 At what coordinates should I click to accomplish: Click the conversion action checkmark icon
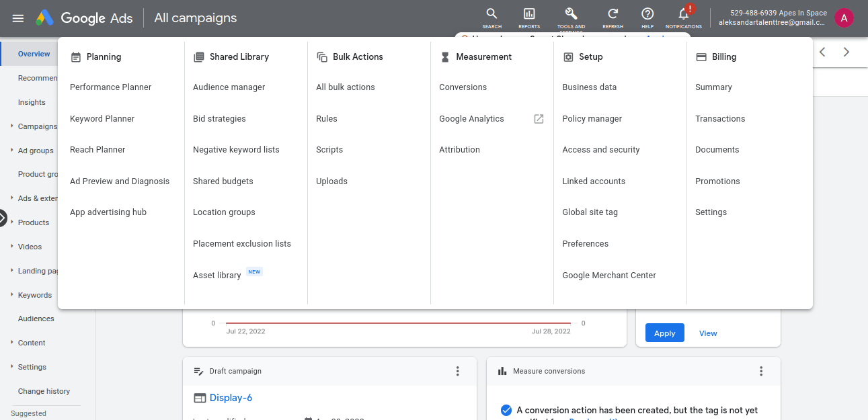pyautogui.click(x=506, y=410)
